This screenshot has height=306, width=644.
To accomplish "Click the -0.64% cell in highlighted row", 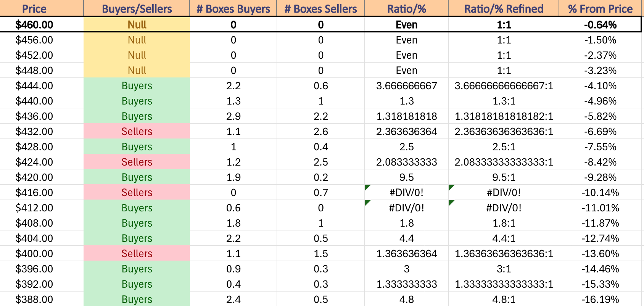I will point(600,24).
